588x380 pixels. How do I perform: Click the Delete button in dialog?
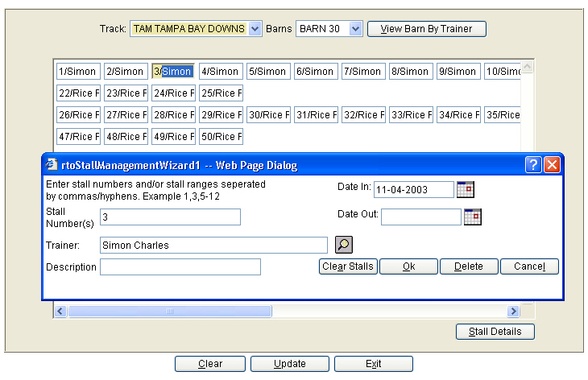coord(468,266)
